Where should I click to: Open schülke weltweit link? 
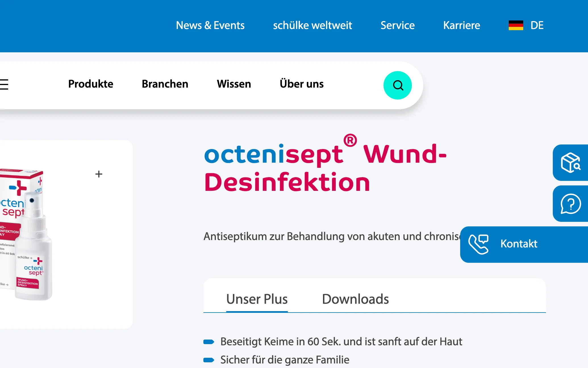(312, 25)
